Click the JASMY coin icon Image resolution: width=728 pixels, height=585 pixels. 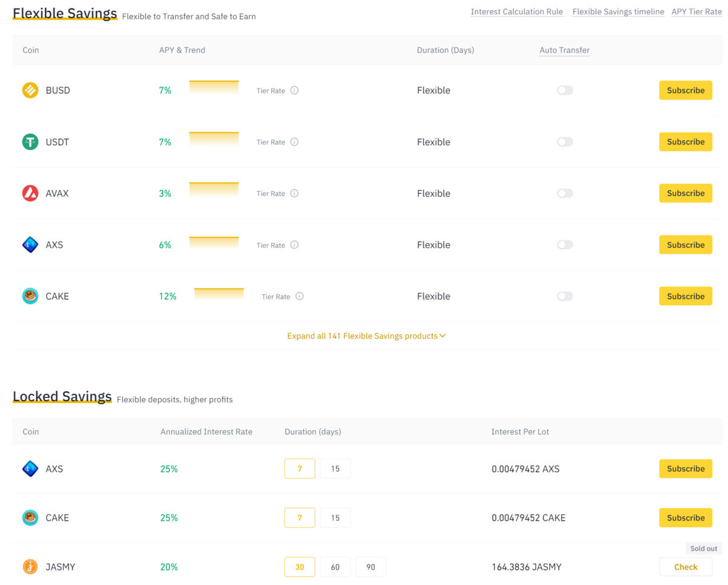click(30, 567)
